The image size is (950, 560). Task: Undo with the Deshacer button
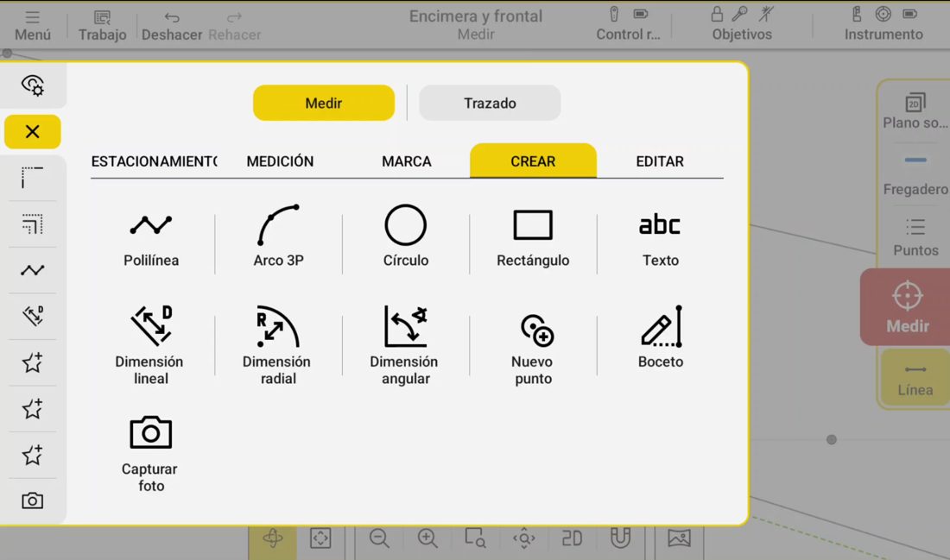pyautogui.click(x=172, y=25)
